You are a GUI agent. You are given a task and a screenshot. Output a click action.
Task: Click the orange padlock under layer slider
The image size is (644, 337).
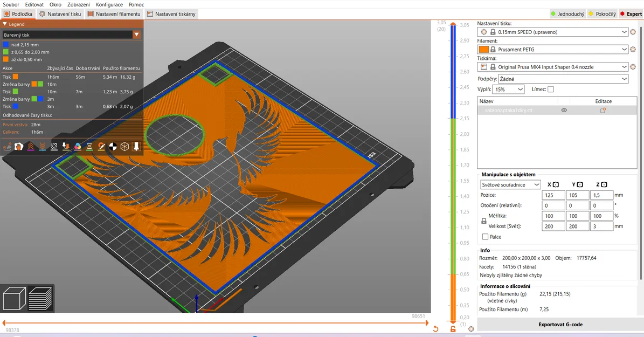pyautogui.click(x=453, y=329)
